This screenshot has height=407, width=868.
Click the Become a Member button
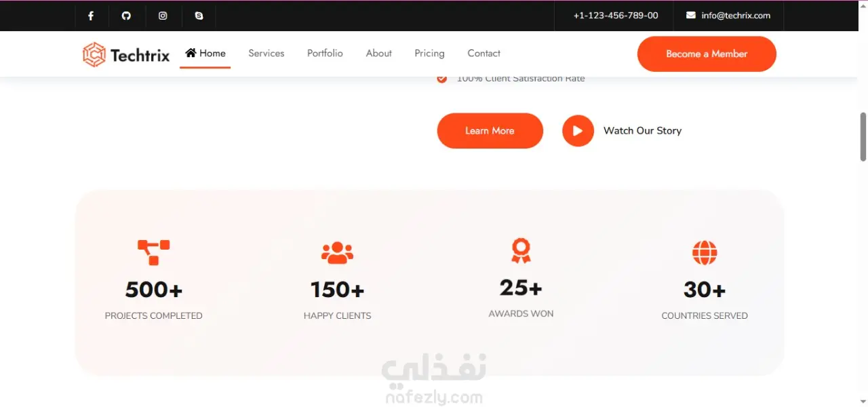coord(707,54)
